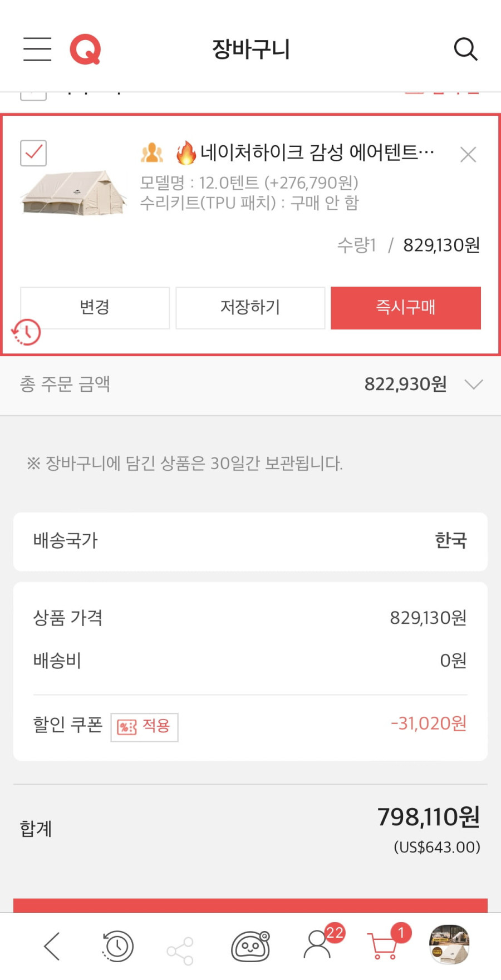Open the panda mascot icon
The height and width of the screenshot is (980, 501).
point(250,945)
